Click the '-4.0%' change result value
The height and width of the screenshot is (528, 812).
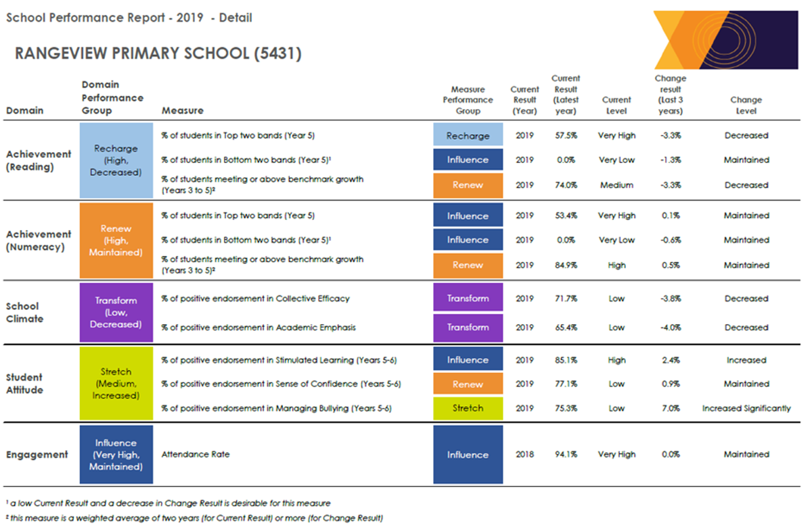671,328
